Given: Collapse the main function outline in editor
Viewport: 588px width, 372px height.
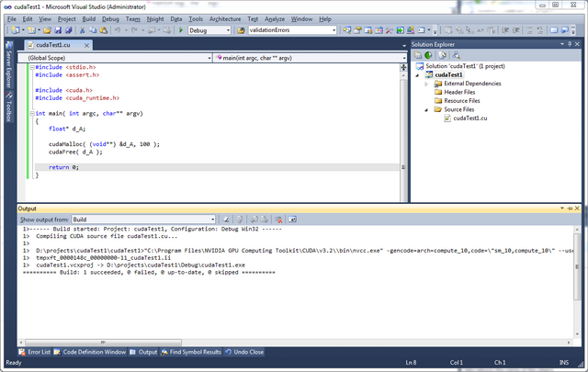Looking at the screenshot, I should [x=32, y=113].
